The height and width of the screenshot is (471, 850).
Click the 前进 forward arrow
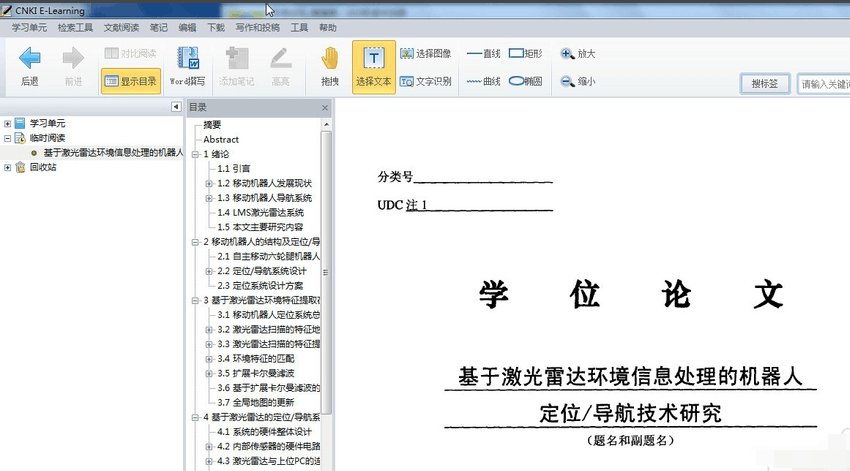(73, 66)
